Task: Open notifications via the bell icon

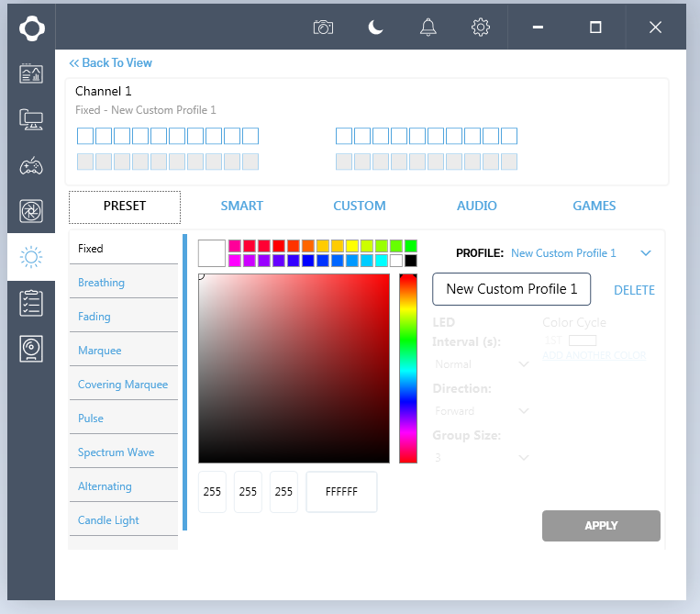Action: (x=428, y=28)
